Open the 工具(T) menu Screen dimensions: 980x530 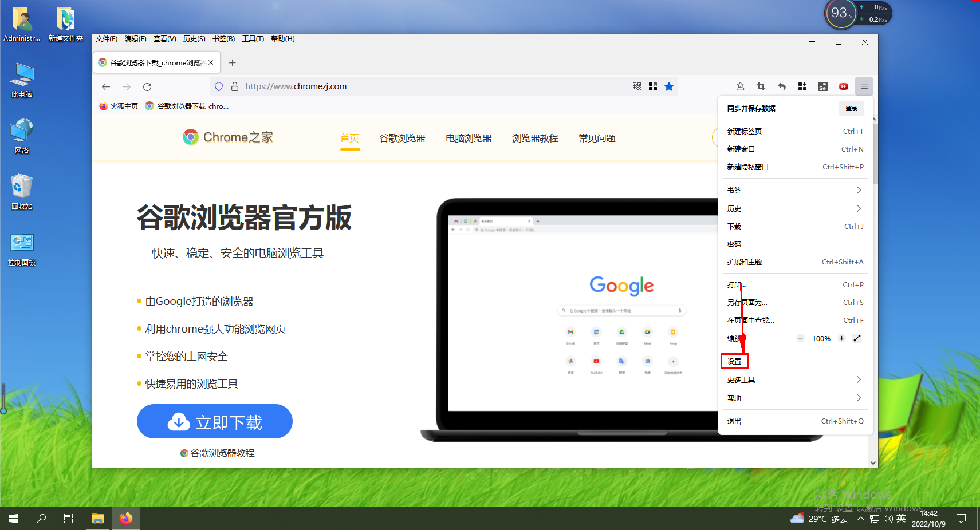(x=253, y=38)
